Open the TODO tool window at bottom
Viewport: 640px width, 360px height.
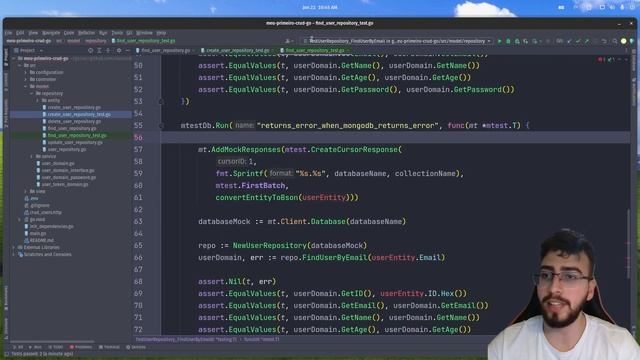tap(56, 347)
